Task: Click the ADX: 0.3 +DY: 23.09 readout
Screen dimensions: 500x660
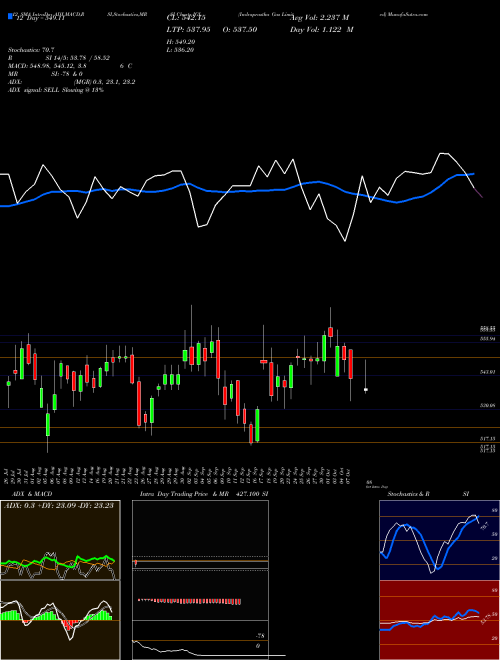Action: [x=59, y=506]
